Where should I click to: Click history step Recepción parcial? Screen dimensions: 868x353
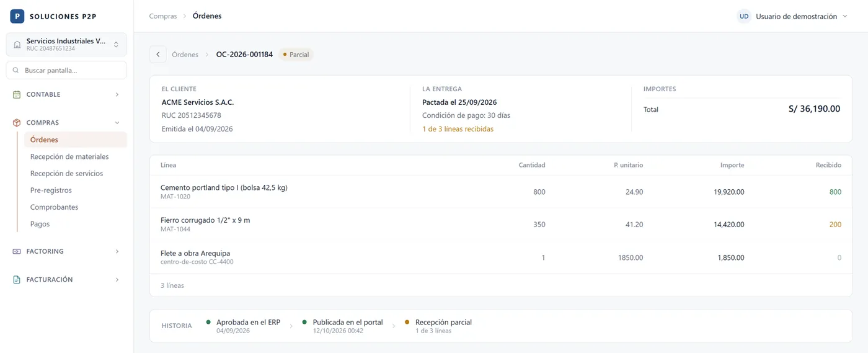tap(438, 326)
